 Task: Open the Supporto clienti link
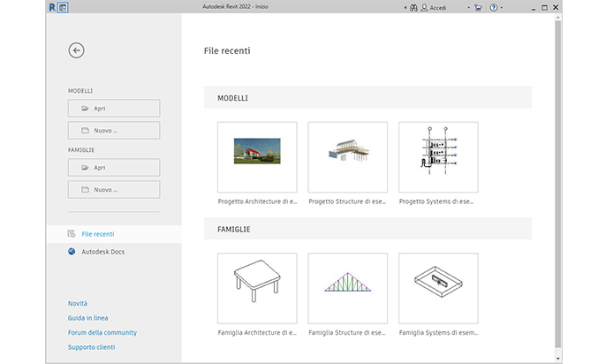pos(92,347)
